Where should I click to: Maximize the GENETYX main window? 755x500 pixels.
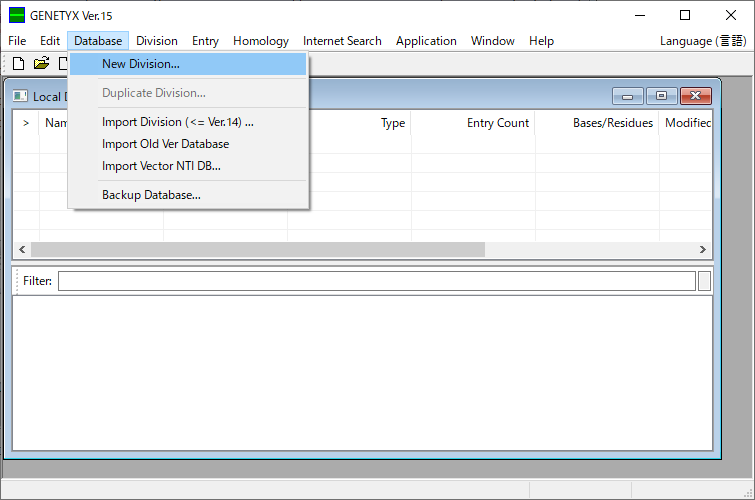[685, 15]
